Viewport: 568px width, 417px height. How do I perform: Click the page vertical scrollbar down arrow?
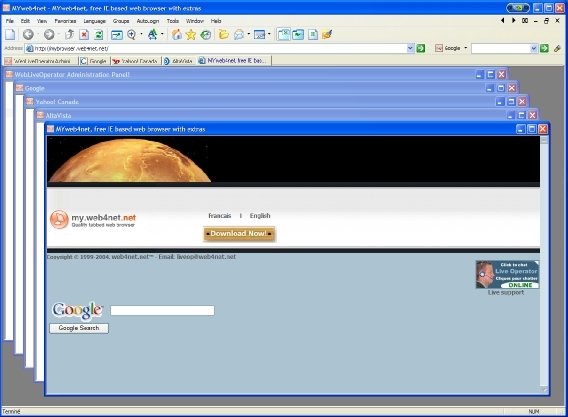point(544,389)
